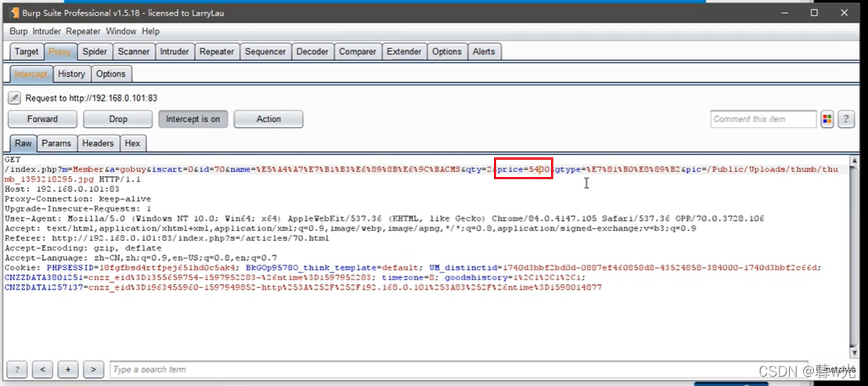Toggle the Intercept is on button

click(193, 119)
